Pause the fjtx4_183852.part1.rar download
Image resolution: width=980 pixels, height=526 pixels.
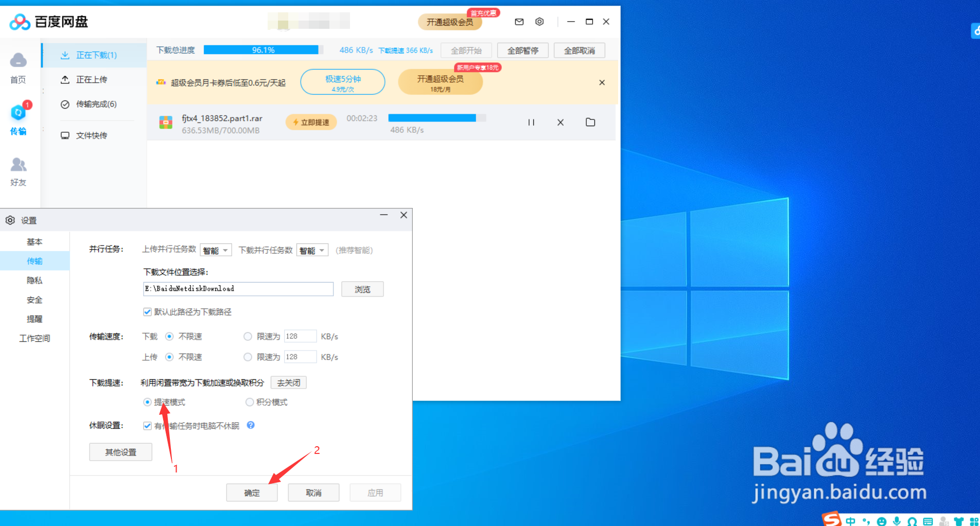click(531, 122)
